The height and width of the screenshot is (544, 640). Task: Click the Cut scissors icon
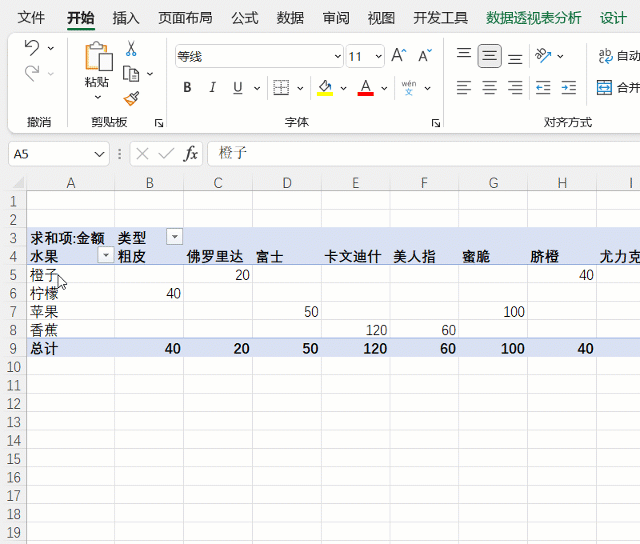[x=131, y=49]
